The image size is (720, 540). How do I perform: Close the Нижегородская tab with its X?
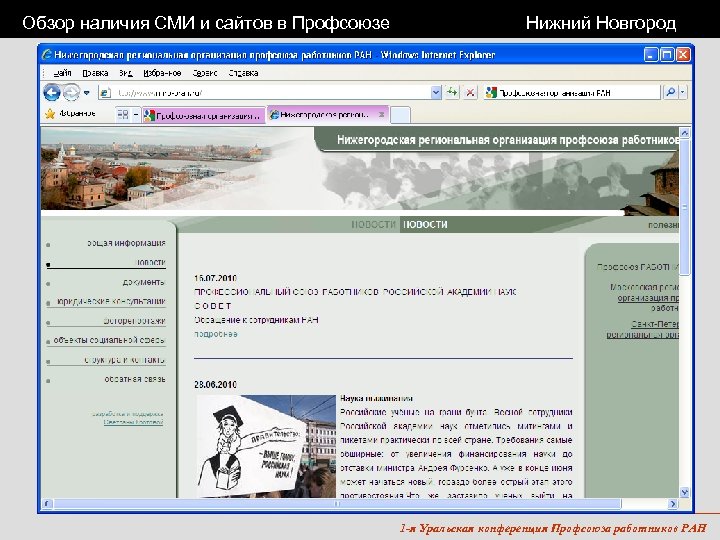[381, 114]
